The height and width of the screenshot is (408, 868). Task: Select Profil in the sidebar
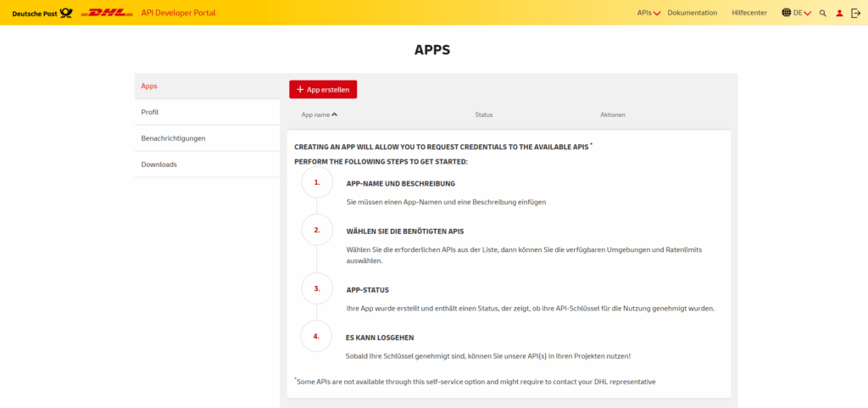tap(207, 112)
